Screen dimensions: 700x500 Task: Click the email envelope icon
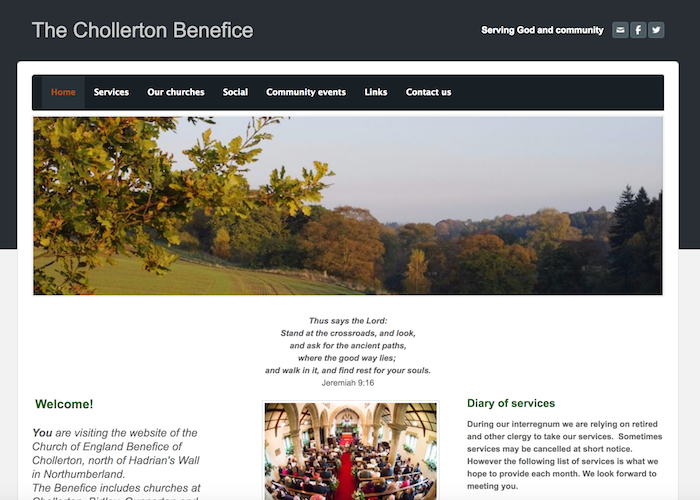[620, 30]
